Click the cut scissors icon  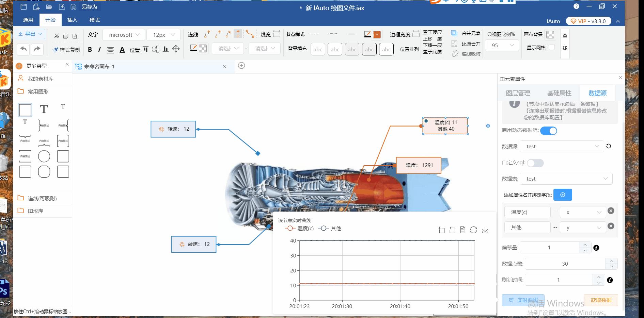[x=57, y=36]
